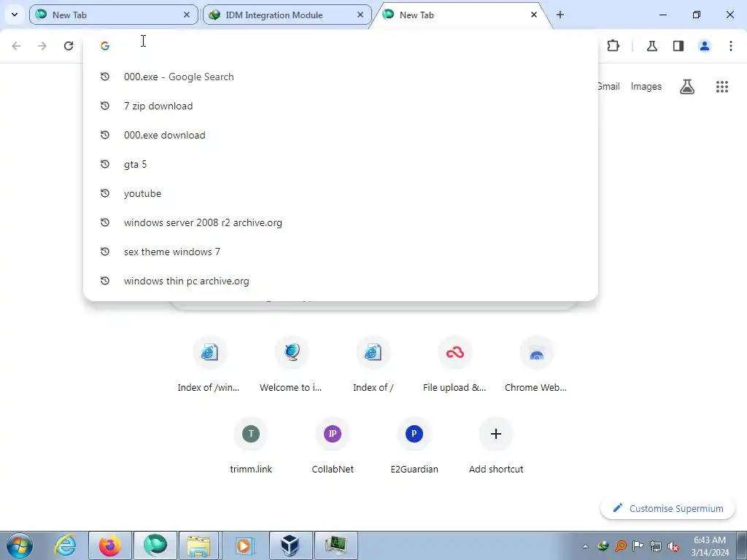
Task: Launch Firefox from taskbar
Action: (x=110, y=545)
